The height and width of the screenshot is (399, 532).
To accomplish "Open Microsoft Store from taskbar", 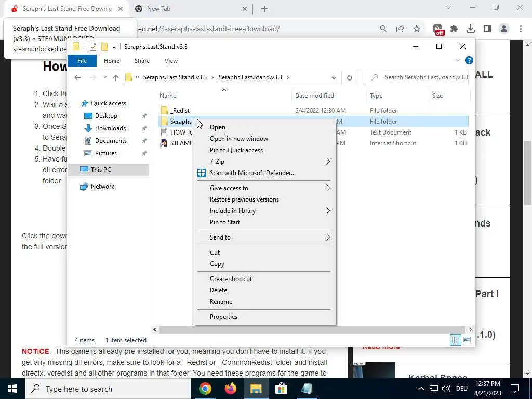I will [281, 389].
